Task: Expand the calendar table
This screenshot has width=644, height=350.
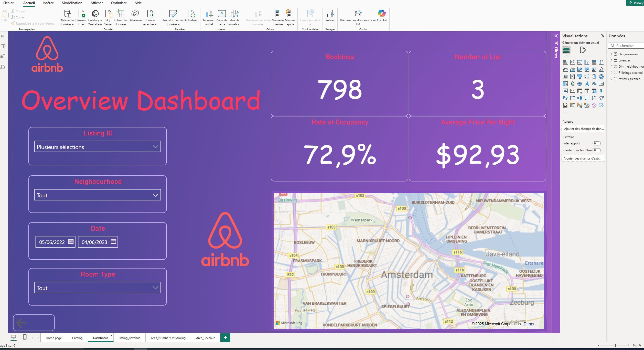Action: (611, 60)
